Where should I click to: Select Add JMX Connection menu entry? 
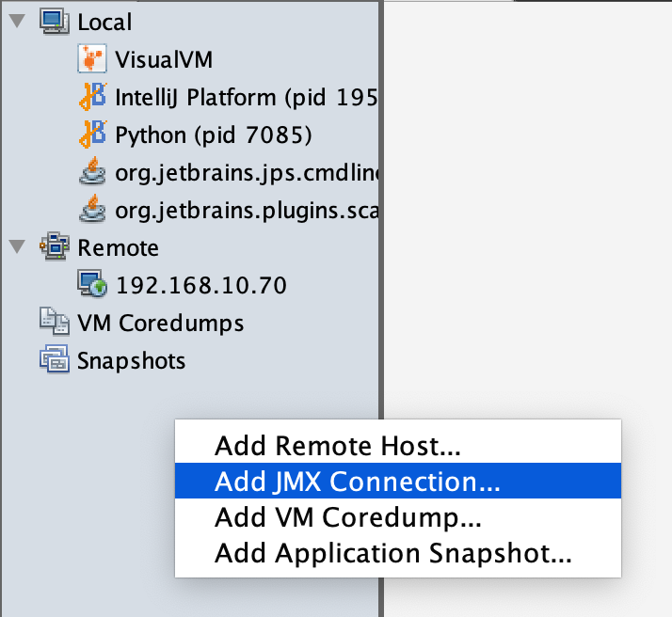pos(357,481)
